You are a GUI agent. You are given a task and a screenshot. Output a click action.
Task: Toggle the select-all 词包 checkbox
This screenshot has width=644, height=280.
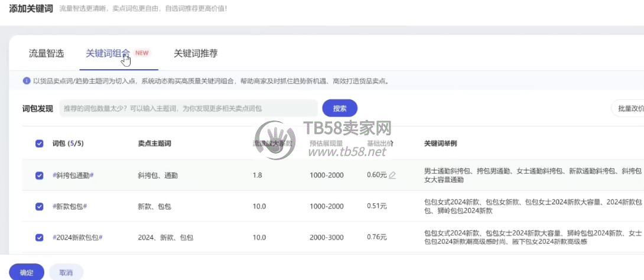point(40,144)
